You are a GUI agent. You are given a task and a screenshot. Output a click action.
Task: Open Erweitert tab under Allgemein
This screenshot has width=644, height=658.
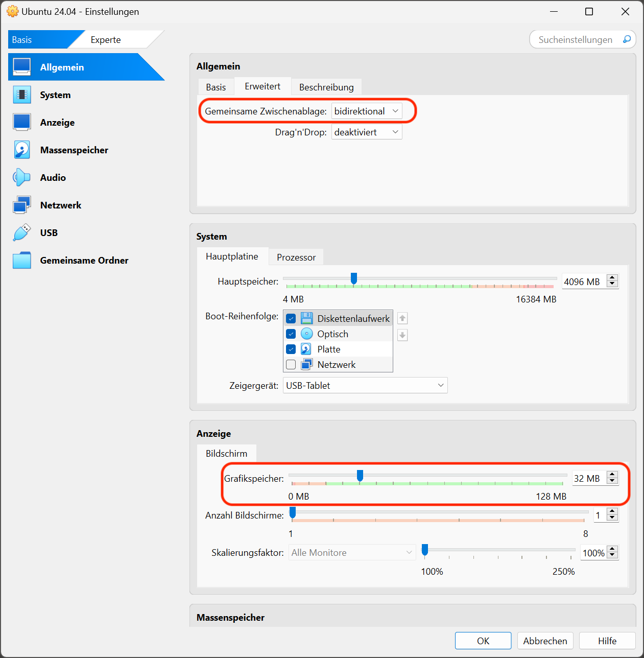263,86
